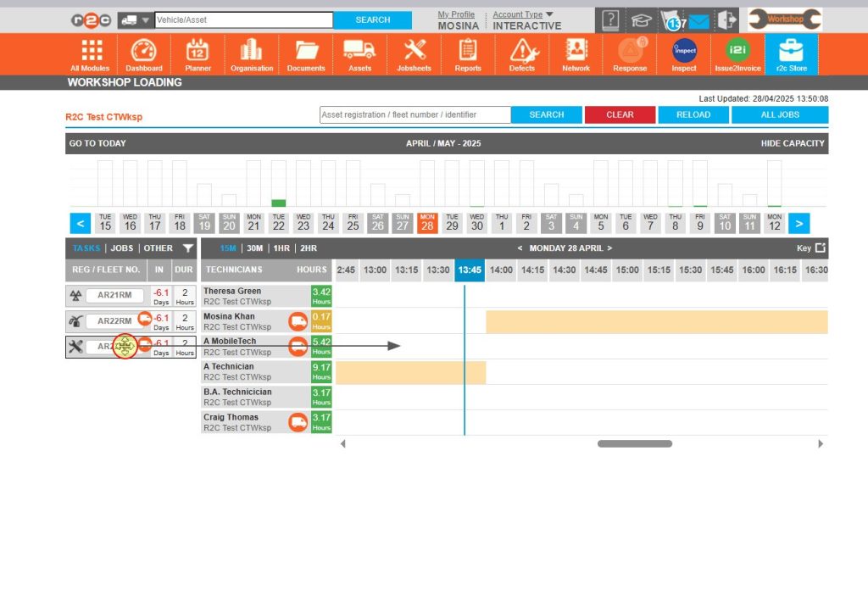Viewport: 868px width, 601px height.
Task: Open the messages envelope icon
Action: coord(700,19)
